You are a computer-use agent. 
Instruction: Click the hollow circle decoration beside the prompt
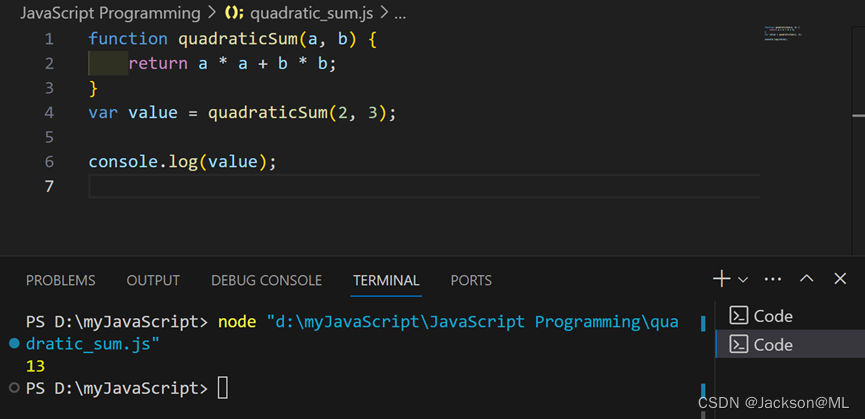click(x=14, y=387)
